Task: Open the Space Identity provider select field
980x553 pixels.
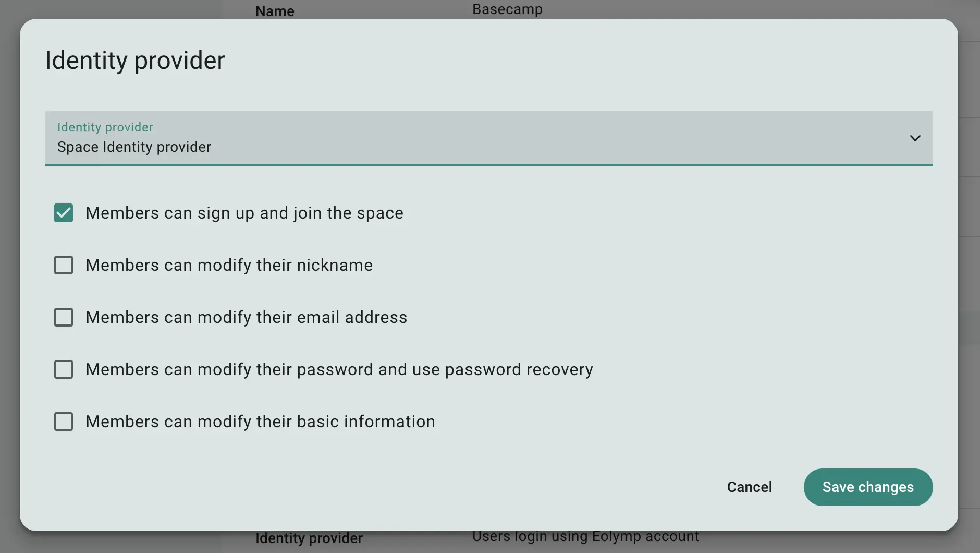Action: tap(488, 138)
